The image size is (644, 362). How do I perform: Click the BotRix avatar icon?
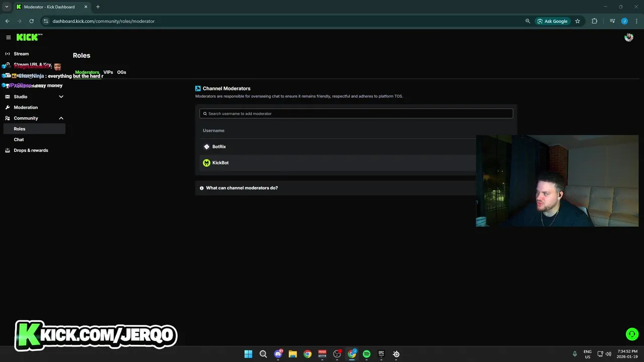click(206, 147)
